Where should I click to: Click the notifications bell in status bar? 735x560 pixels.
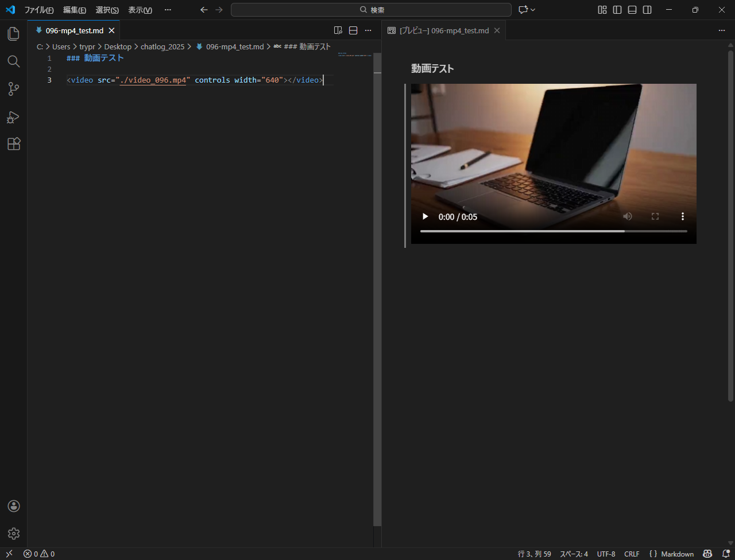click(x=725, y=554)
